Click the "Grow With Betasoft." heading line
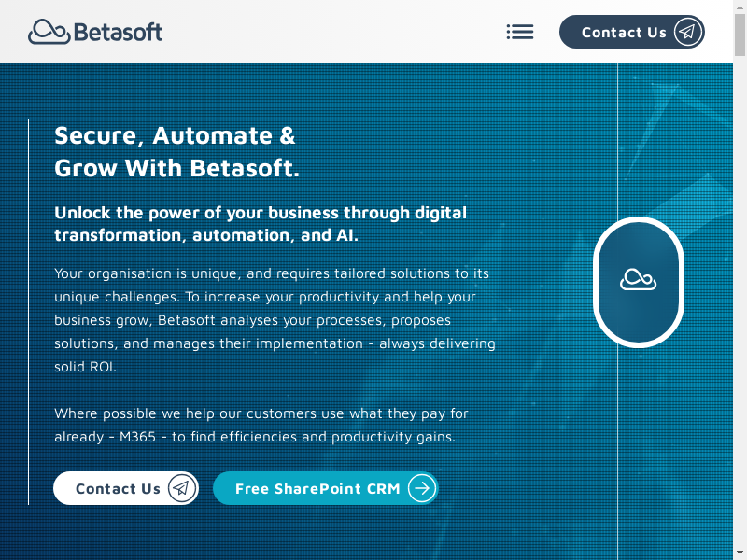This screenshot has width=747, height=560. point(176,169)
